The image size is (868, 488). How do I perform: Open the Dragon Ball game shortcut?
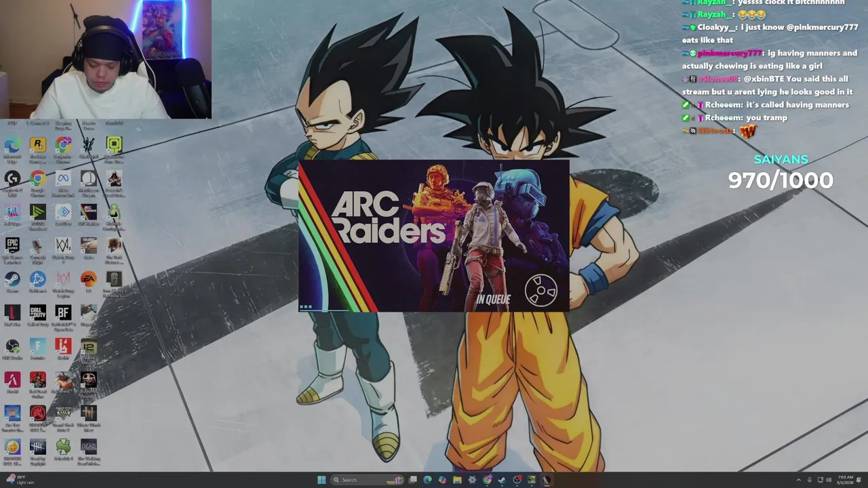[12, 451]
